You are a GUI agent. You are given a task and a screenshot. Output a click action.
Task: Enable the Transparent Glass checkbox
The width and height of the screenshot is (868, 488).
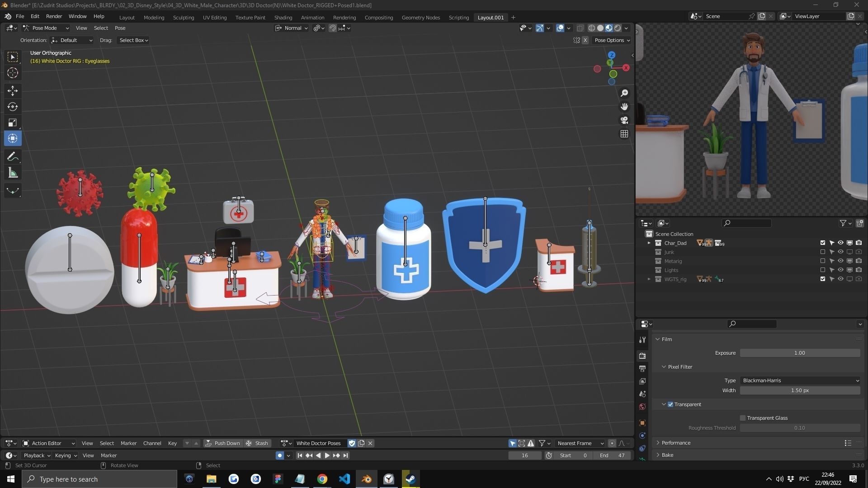(743, 418)
